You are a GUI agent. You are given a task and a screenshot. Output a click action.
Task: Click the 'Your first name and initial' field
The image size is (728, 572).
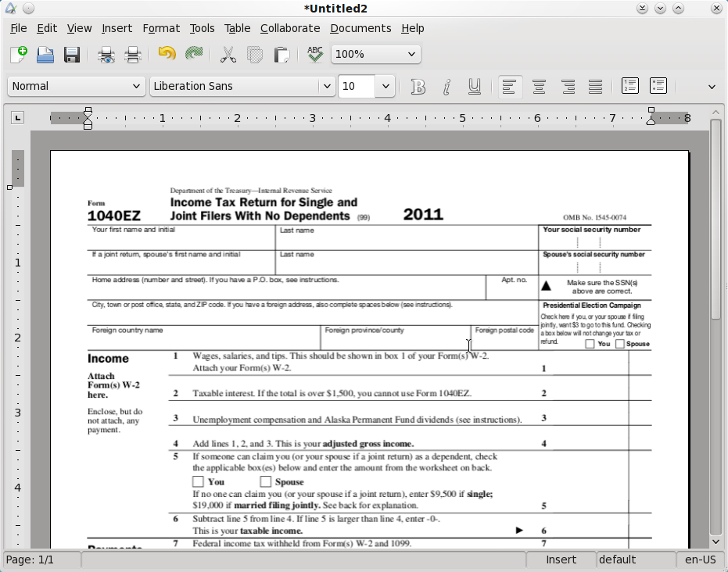tap(181, 238)
